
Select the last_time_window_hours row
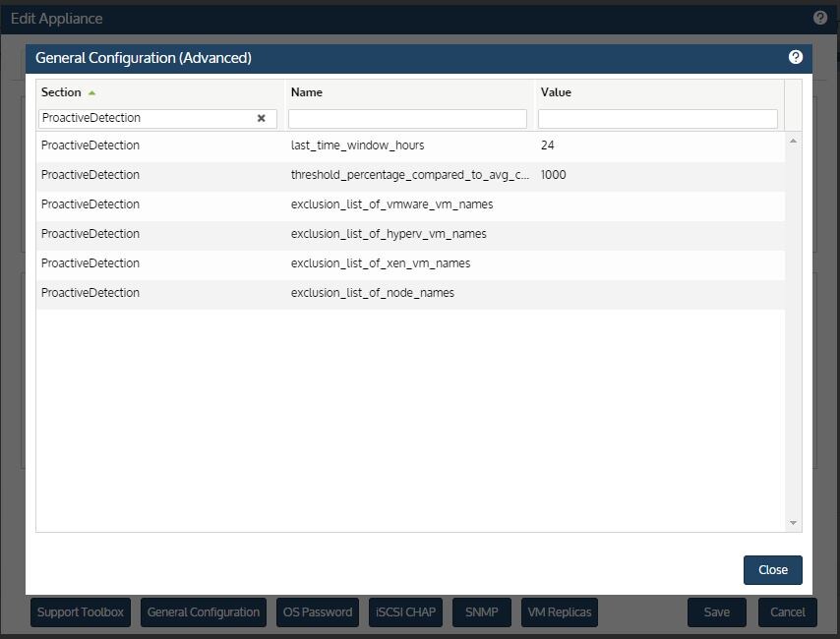point(357,145)
